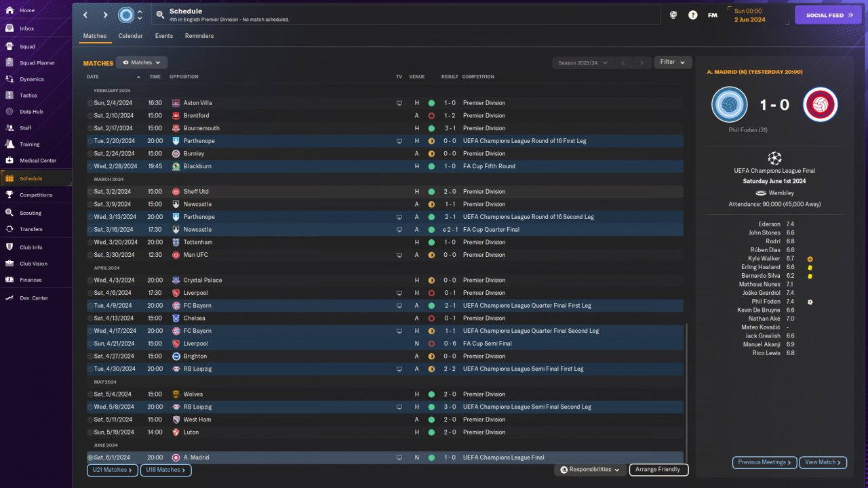
Task: Switch to the Calendar tab
Action: coord(130,36)
